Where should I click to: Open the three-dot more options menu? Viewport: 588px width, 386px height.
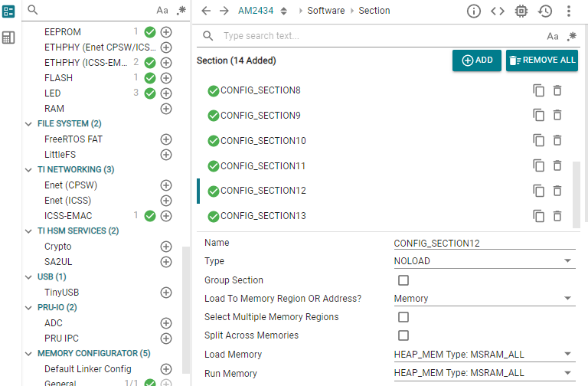[x=569, y=11]
